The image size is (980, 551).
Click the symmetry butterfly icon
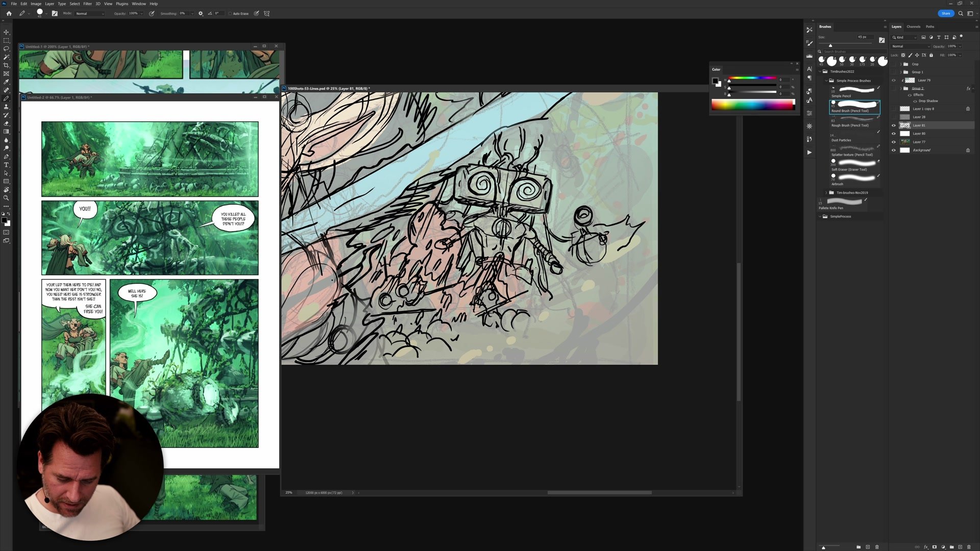[x=266, y=13]
